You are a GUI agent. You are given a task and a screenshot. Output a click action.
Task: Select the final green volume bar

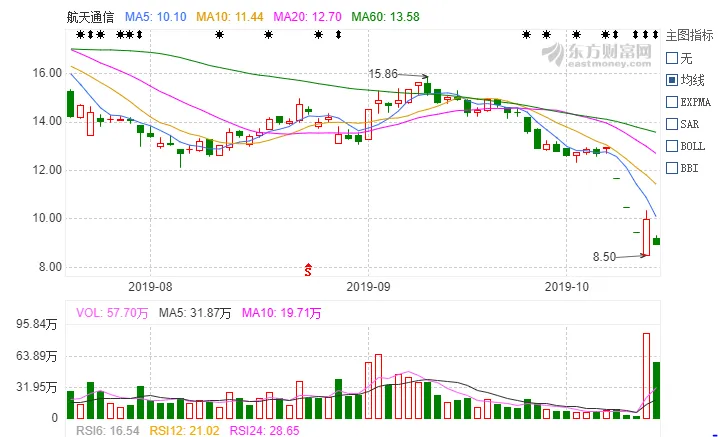click(656, 390)
